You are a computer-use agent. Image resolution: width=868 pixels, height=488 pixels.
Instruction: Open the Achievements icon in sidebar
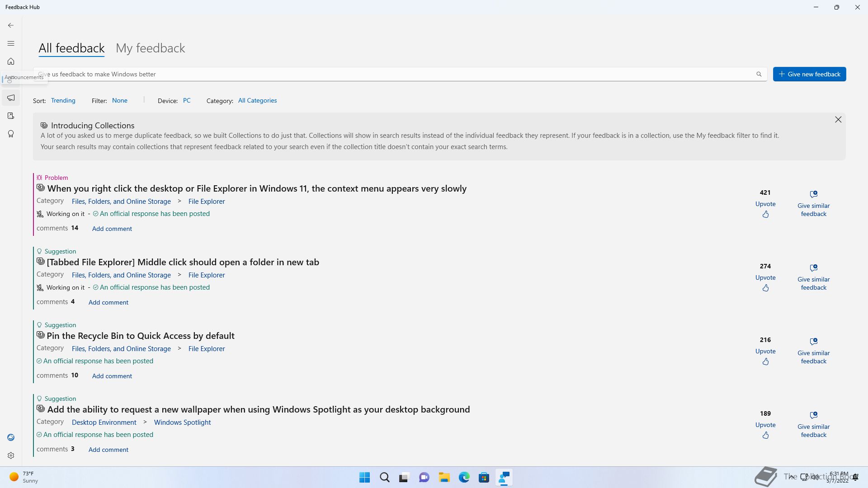point(11,134)
